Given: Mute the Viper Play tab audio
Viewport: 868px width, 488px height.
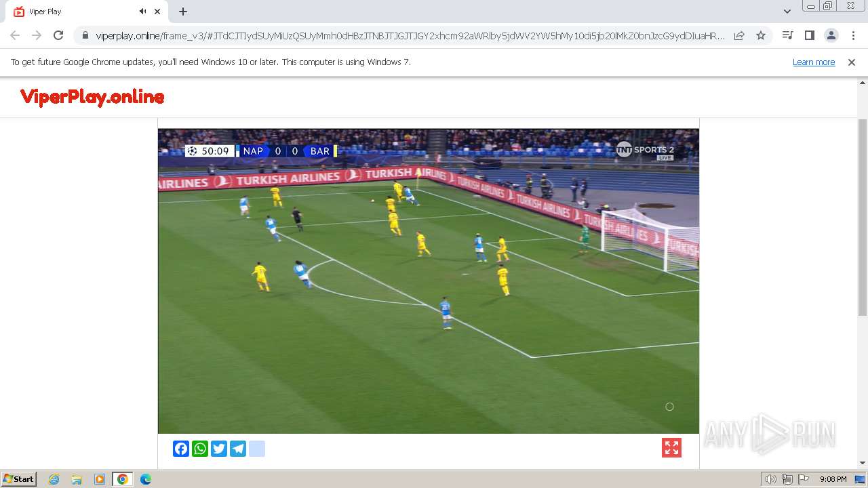Looking at the screenshot, I should 142,12.
